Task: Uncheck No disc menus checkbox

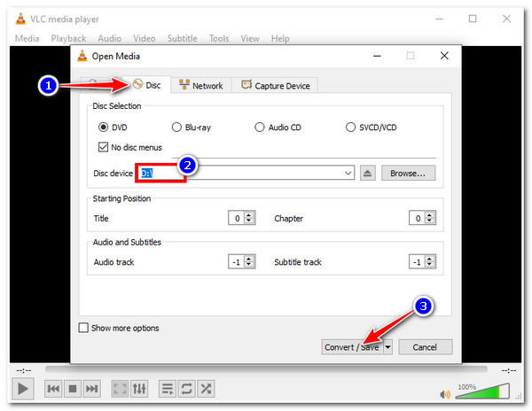Action: pos(103,147)
